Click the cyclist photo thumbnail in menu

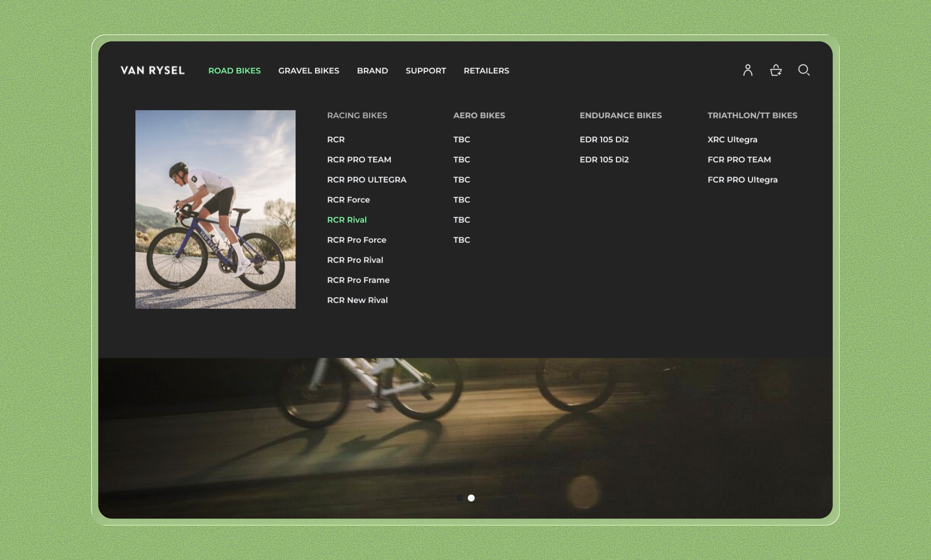(216, 209)
